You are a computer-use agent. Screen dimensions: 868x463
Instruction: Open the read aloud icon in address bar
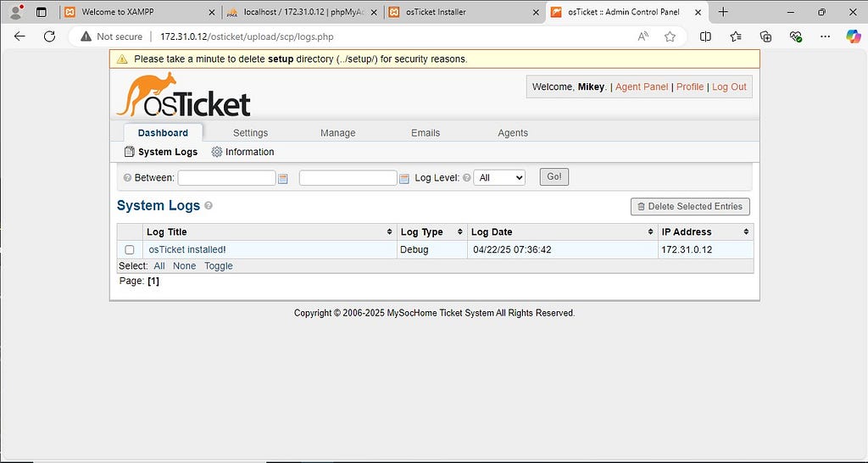[643, 36]
